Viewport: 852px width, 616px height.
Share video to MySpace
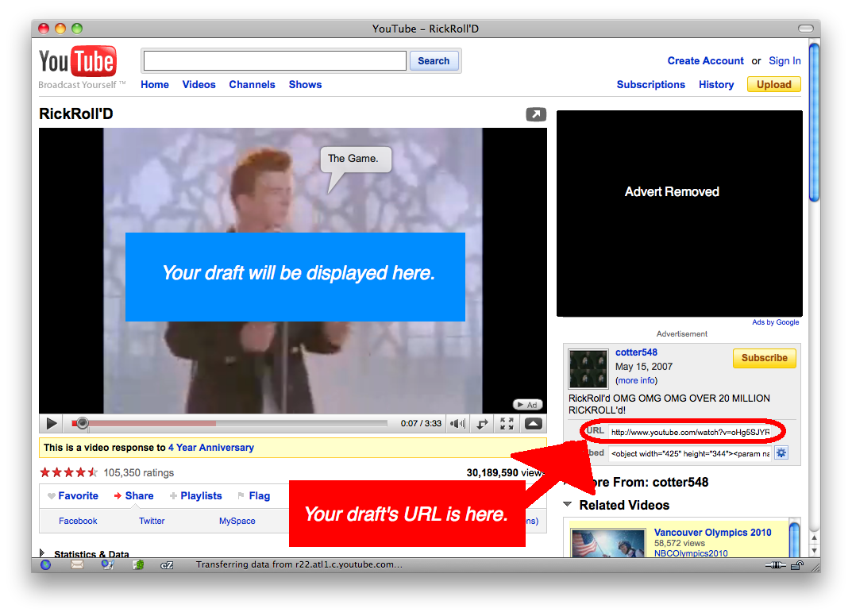tap(237, 521)
